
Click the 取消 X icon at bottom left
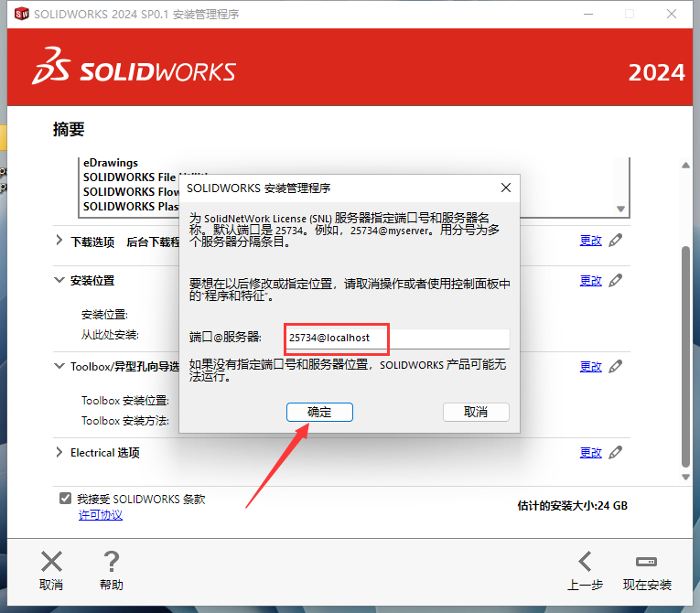point(51,562)
